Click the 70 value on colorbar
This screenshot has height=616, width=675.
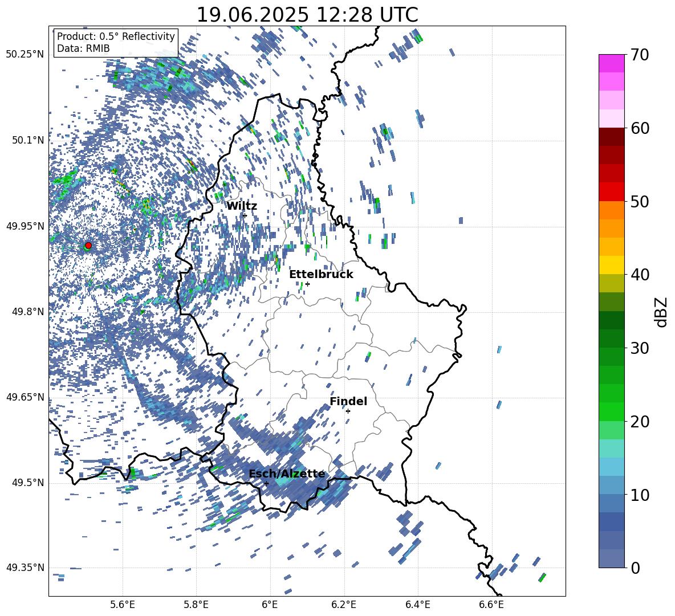(x=640, y=55)
